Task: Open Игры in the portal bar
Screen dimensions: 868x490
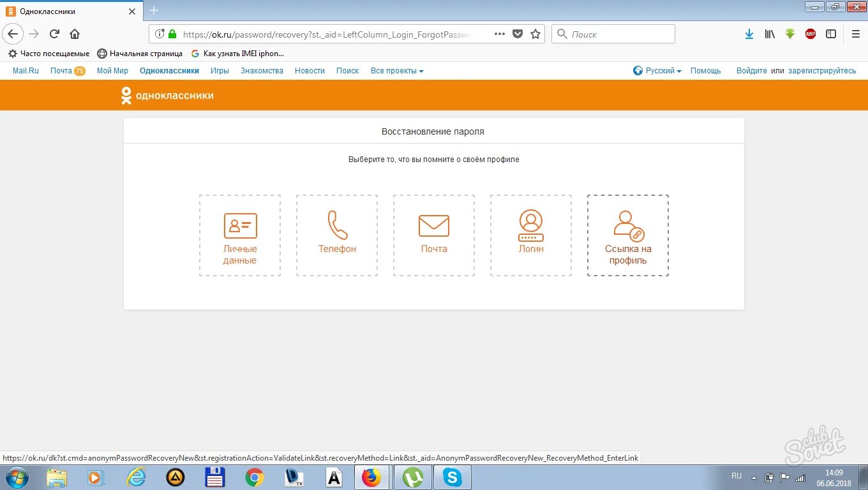Action: click(x=220, y=71)
